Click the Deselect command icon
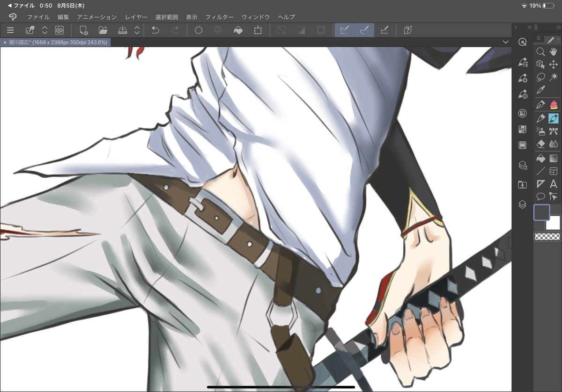562x392 pixels. coord(281,30)
